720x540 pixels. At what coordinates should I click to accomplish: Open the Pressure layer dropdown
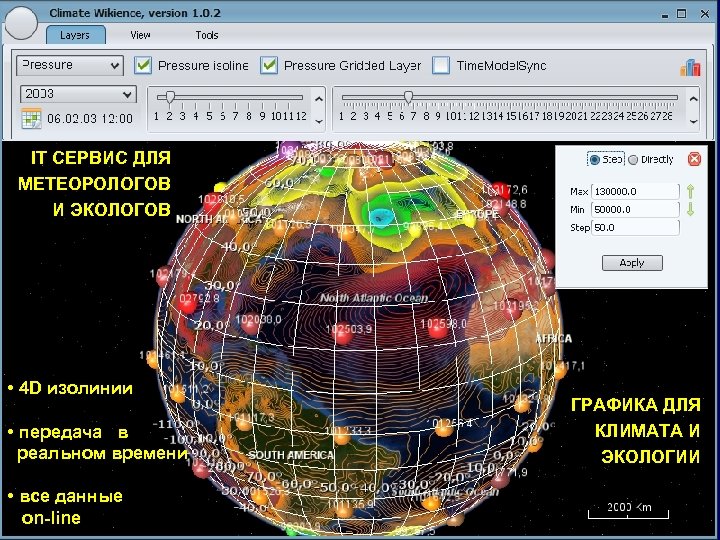pos(70,66)
